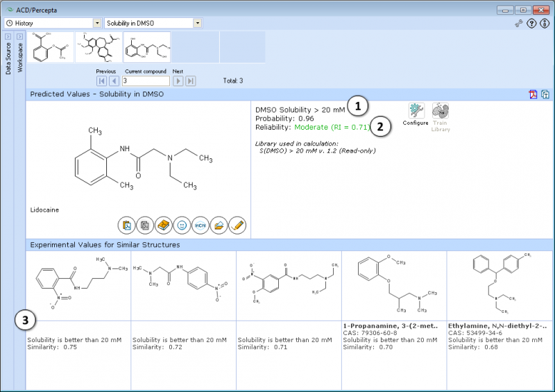Select the first compound thumbnail in history
Viewport: 555px width, 392px height.
[x=51, y=47]
